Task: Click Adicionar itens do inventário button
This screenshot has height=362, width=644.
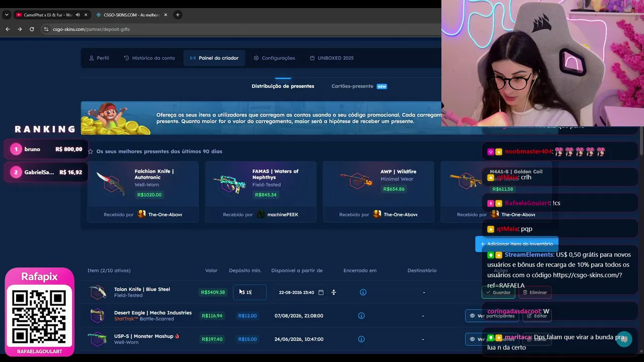Action: point(517,244)
